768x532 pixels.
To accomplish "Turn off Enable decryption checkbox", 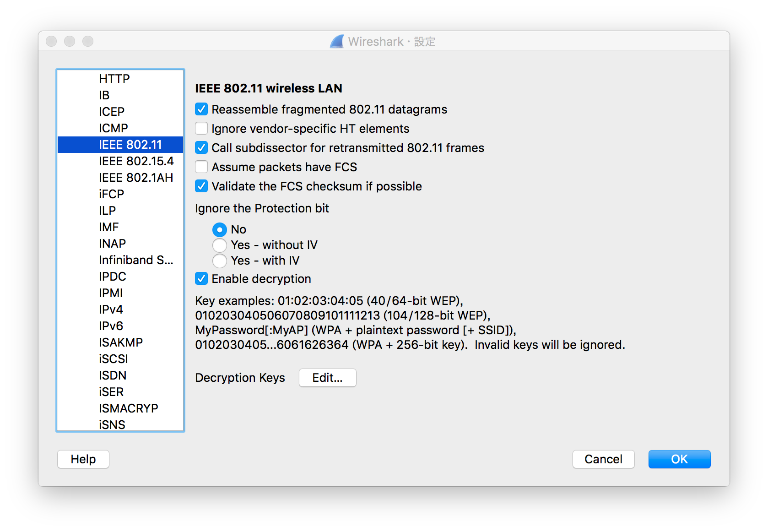I will [x=201, y=279].
